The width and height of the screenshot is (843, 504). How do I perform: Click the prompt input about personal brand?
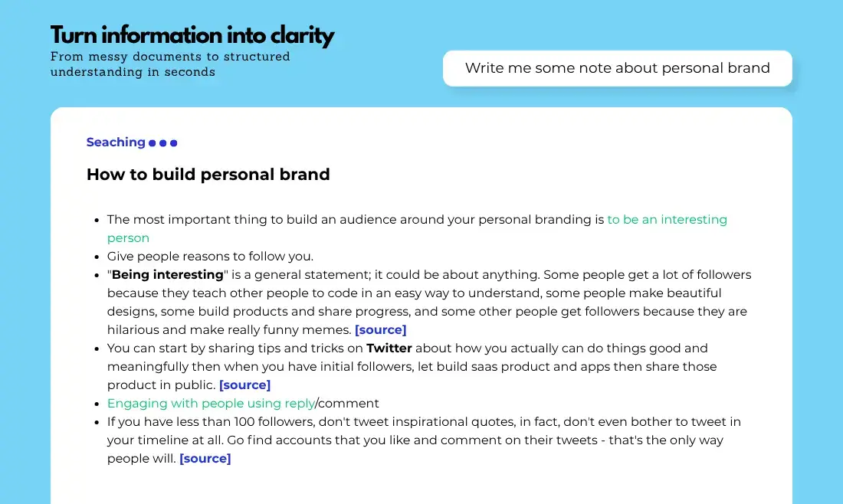tap(617, 68)
